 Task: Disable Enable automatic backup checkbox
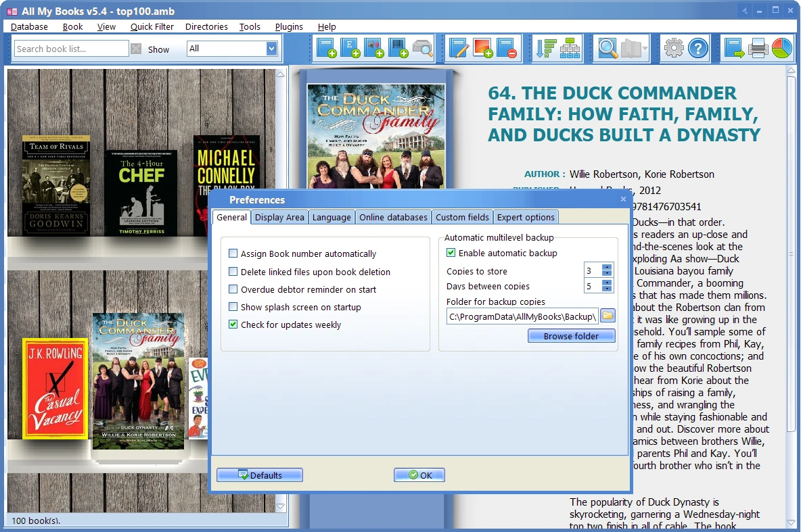(x=451, y=252)
